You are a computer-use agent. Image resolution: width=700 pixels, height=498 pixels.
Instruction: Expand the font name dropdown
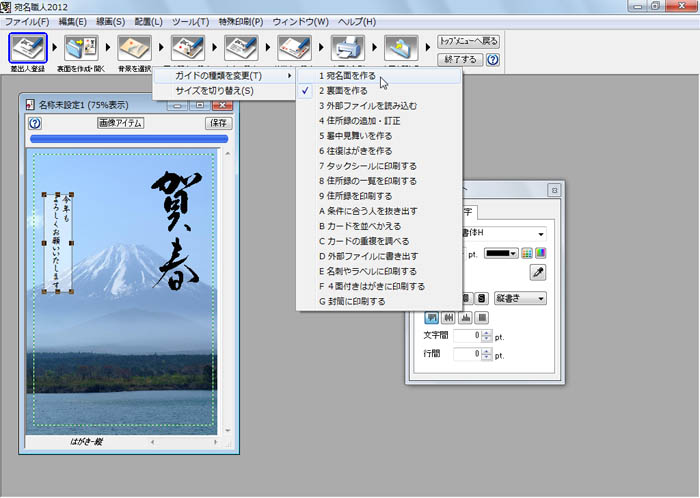point(541,233)
